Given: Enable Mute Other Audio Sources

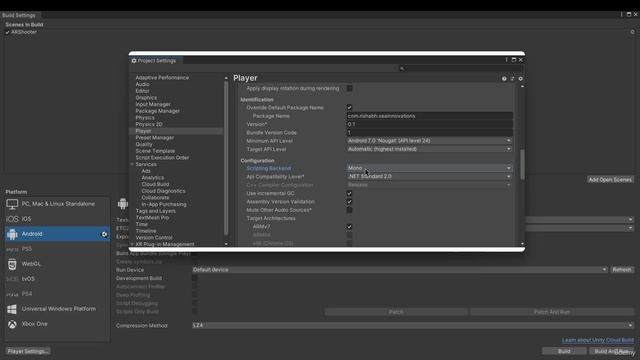Looking at the screenshot, I should coord(349,210).
